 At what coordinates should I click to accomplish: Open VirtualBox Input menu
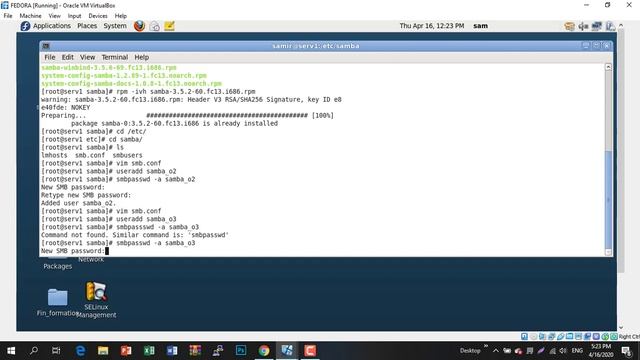[x=74, y=16]
